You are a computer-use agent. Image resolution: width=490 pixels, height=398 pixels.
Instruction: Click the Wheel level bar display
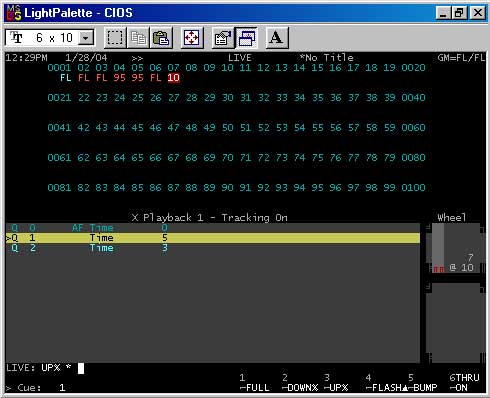[455, 248]
